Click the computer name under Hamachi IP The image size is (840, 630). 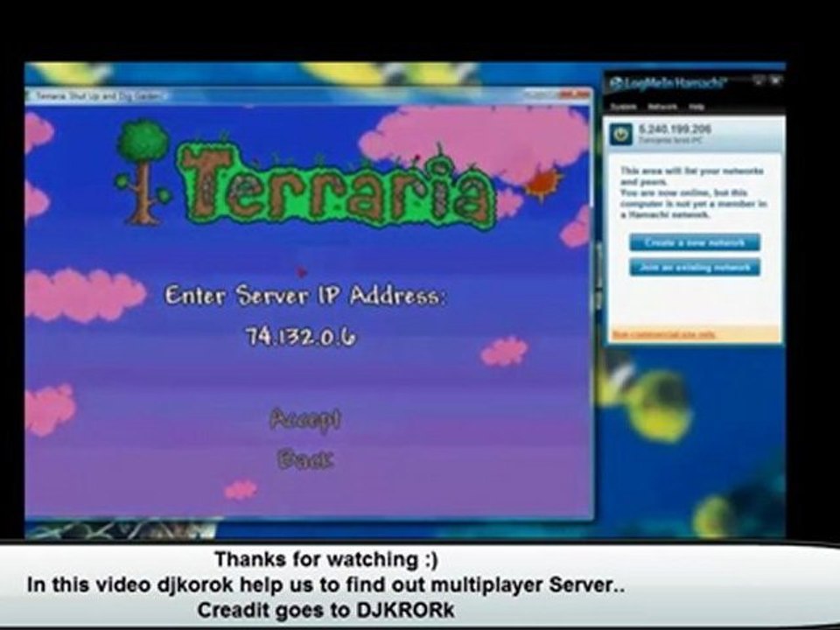click(669, 140)
